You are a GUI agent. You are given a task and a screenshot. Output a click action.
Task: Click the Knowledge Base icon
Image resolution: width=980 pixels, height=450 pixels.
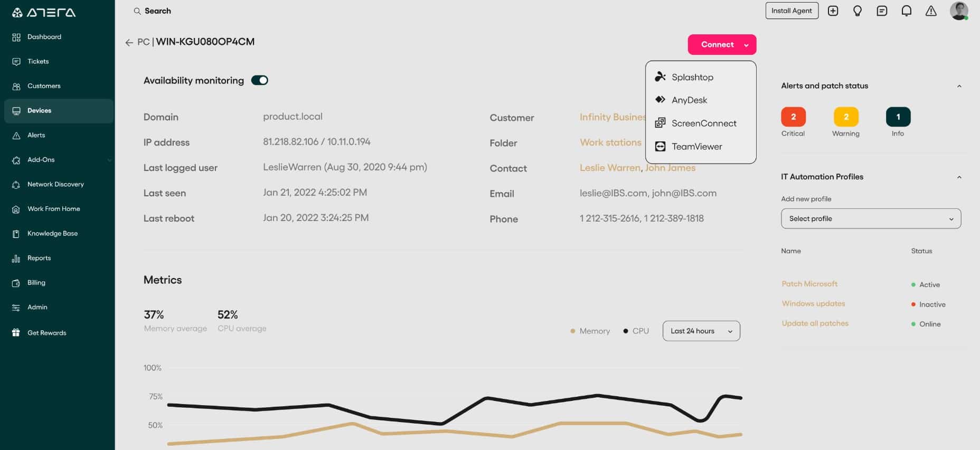16,234
